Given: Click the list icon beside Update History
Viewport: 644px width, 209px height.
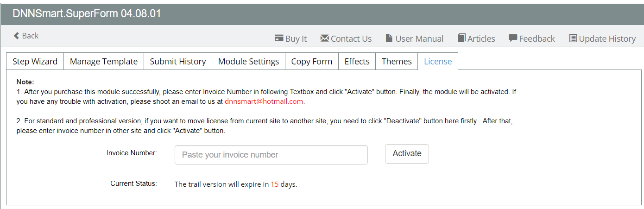Looking at the screenshot, I should [573, 38].
